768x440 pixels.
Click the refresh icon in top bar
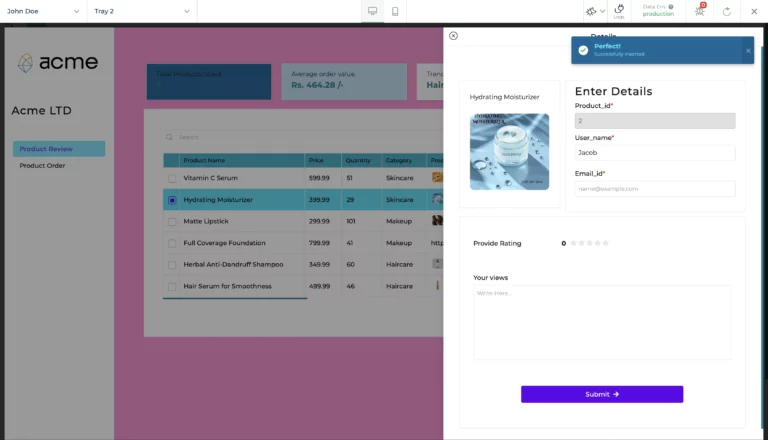pyautogui.click(x=726, y=11)
